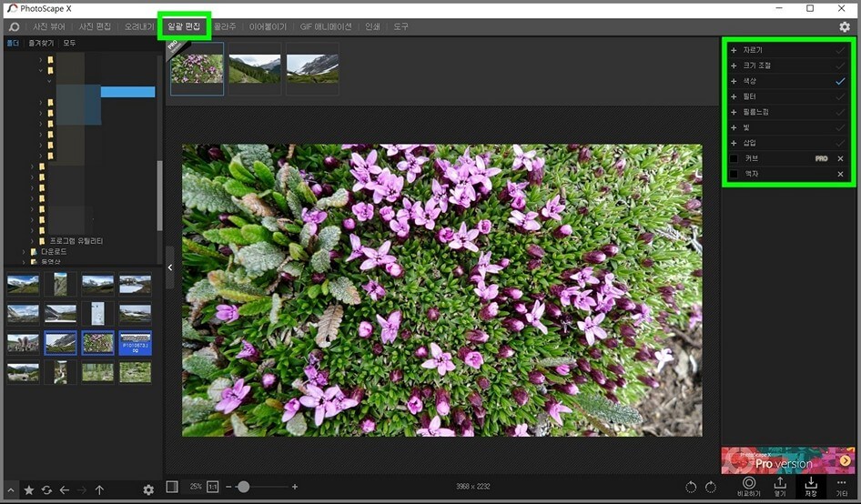Expand the 삽입 section plus
The width and height of the screenshot is (861, 504).
734,143
